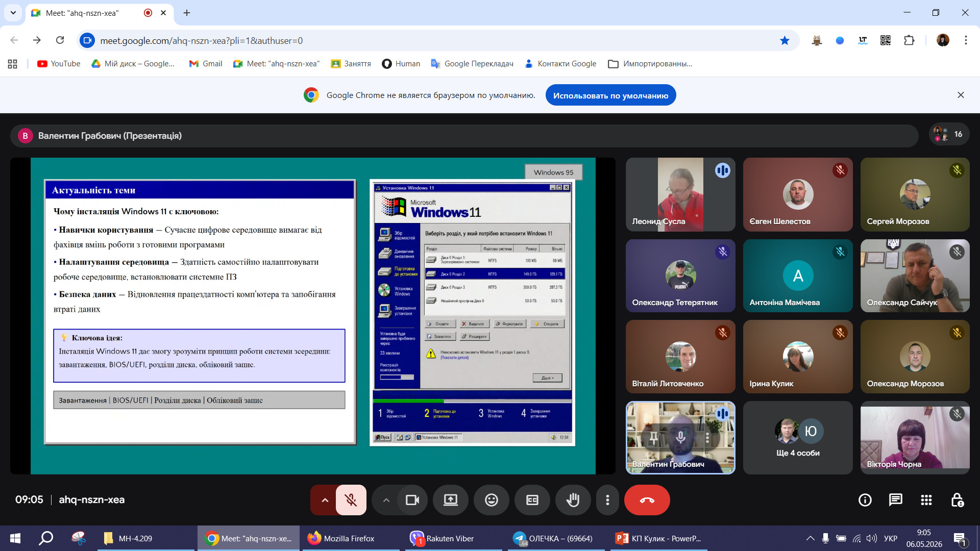The height and width of the screenshot is (551, 980).
Task: Open Gmail bookmark
Action: 206,64
